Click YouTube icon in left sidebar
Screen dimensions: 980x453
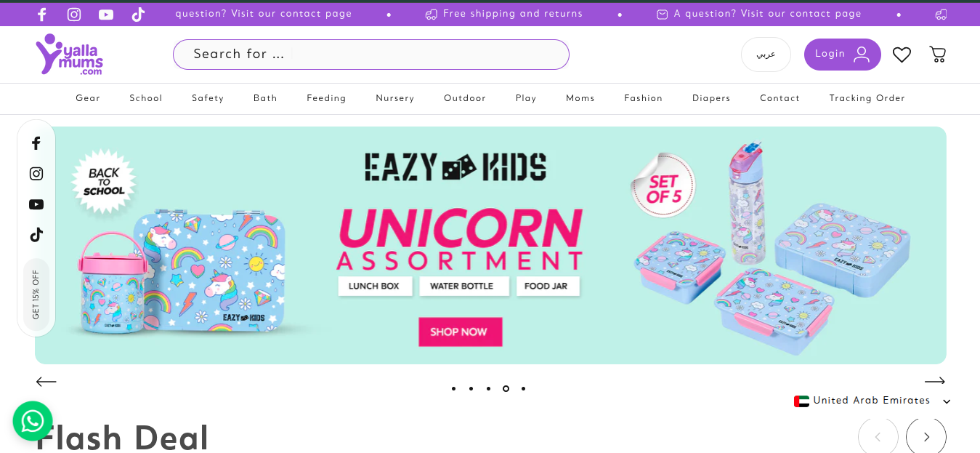(36, 204)
